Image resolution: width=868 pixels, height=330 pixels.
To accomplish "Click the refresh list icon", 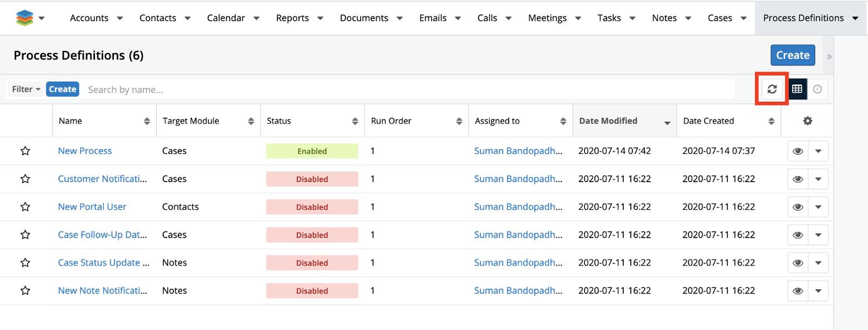I will coord(771,89).
